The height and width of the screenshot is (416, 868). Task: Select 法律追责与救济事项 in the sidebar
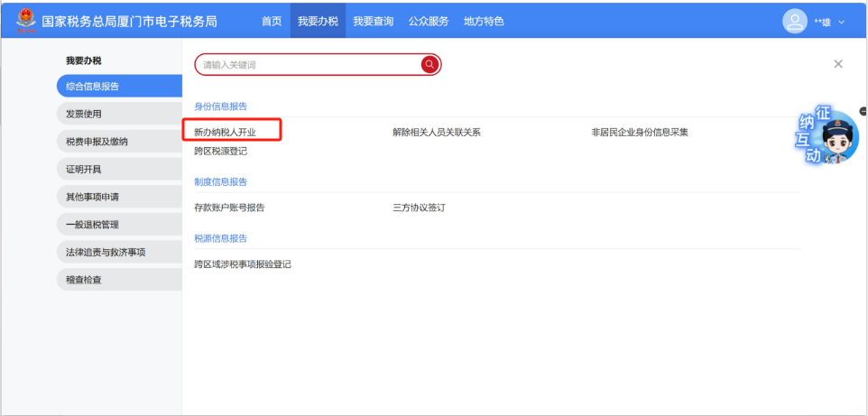click(120, 252)
